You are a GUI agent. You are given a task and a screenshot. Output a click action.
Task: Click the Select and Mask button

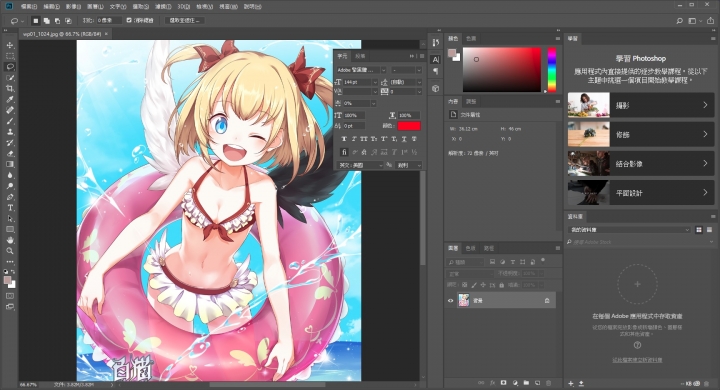(x=184, y=21)
